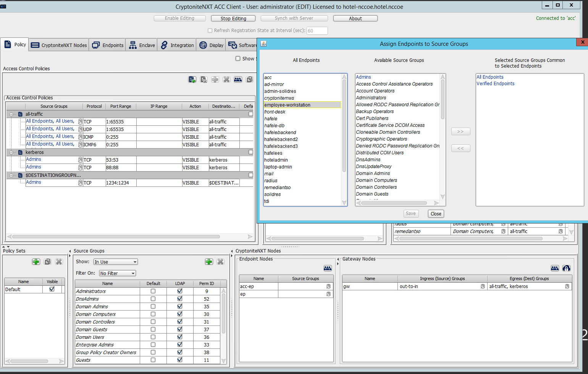Add a new policy set with green plus

tap(36, 262)
